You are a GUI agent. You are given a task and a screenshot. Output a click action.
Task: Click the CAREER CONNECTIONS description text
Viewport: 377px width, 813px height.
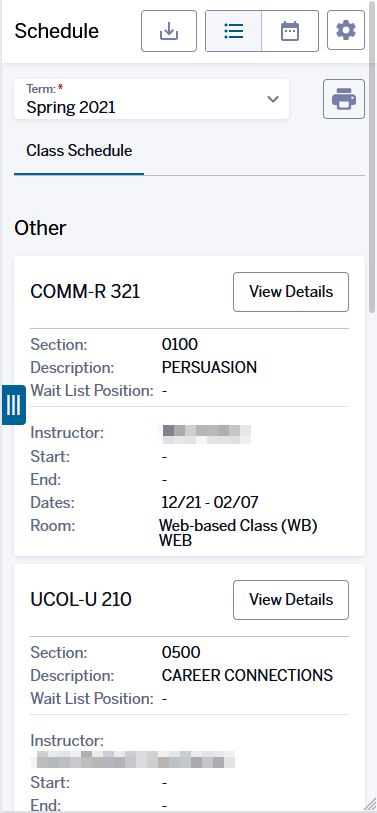click(x=247, y=676)
